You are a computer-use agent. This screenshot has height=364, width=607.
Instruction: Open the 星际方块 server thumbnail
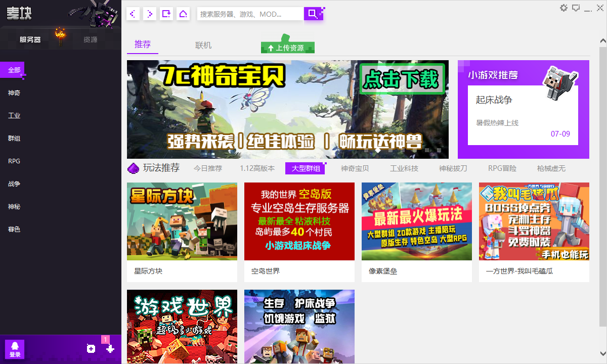coord(182,221)
